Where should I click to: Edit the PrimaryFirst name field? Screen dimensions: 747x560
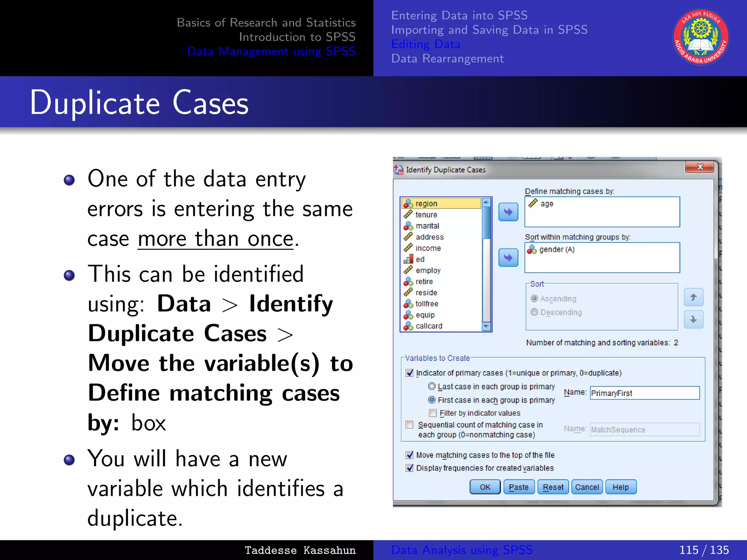pyautogui.click(x=645, y=393)
